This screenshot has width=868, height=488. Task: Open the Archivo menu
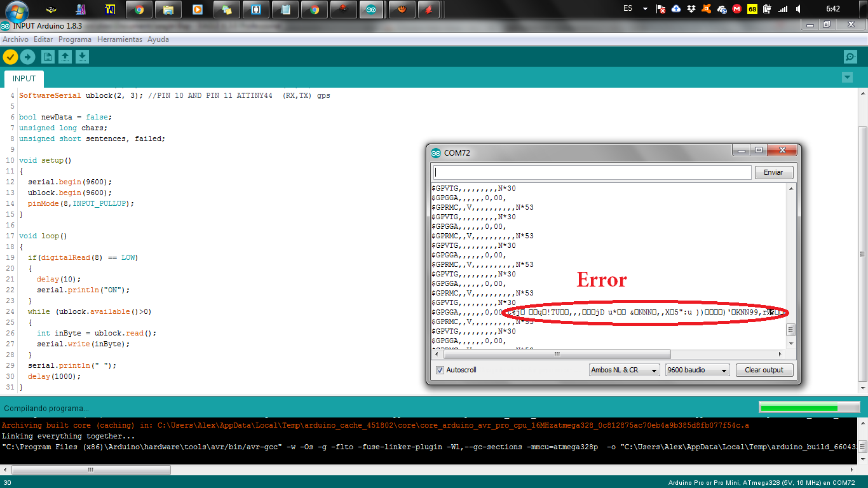pos(15,39)
